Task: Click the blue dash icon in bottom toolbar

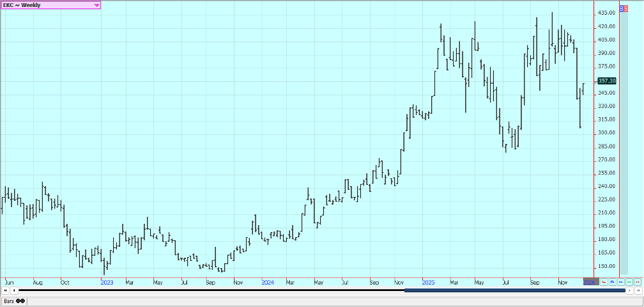Action: point(620,282)
